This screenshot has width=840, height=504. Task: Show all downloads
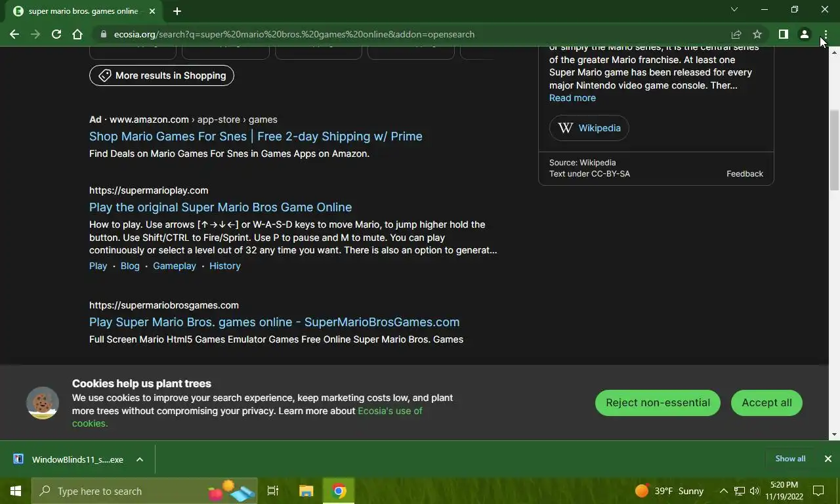(x=790, y=459)
